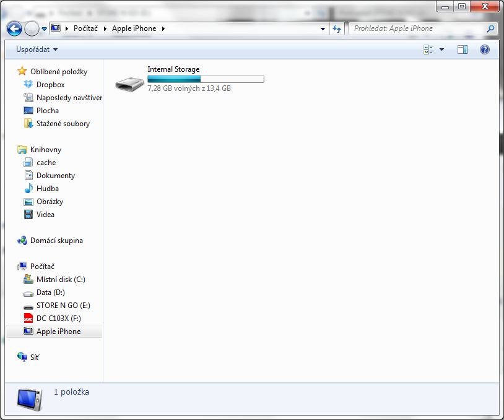Open Domácí skupina in navigation pane

tap(56, 241)
